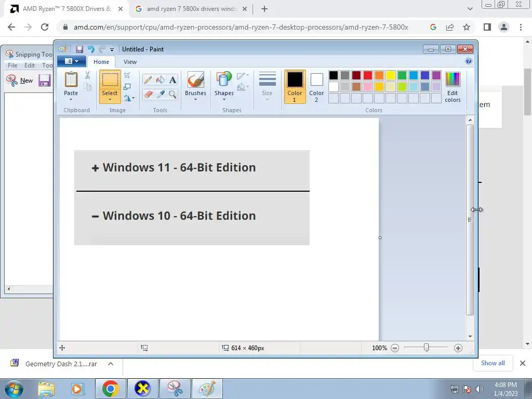The width and height of the screenshot is (532, 399).
Task: Open Paint Help question mark icon
Action: (469, 61)
